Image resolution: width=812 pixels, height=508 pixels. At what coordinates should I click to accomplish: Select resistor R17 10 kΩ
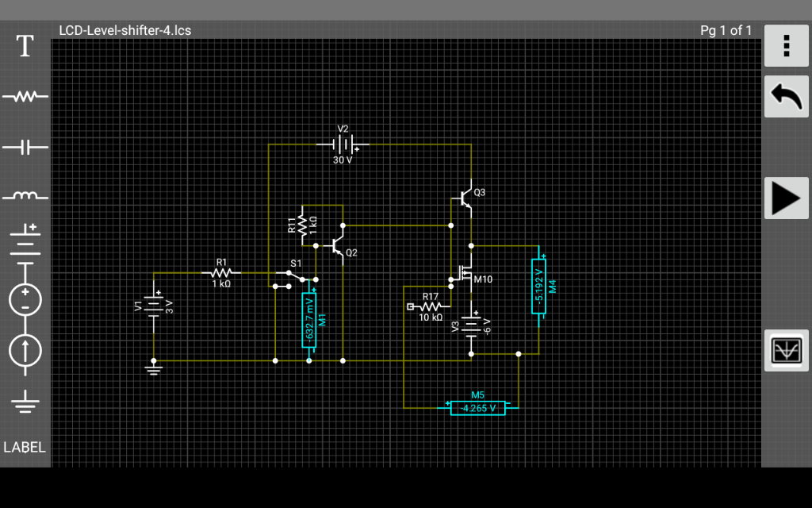point(429,306)
